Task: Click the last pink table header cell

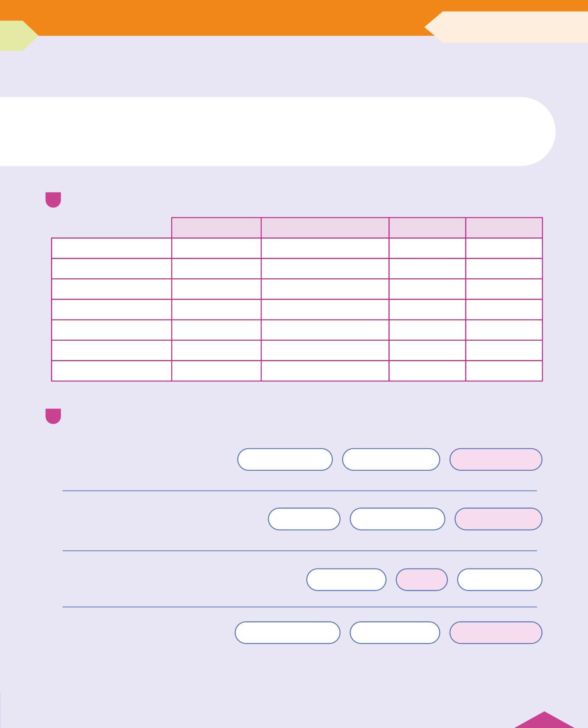Action: tap(504, 227)
